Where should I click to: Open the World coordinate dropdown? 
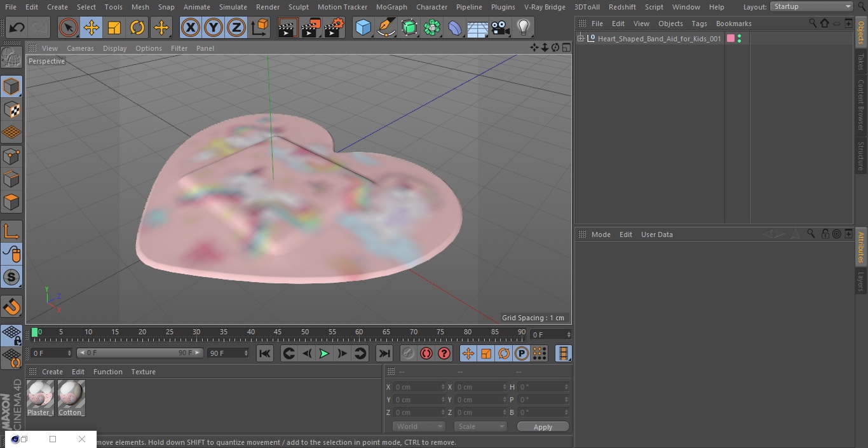pyautogui.click(x=418, y=426)
